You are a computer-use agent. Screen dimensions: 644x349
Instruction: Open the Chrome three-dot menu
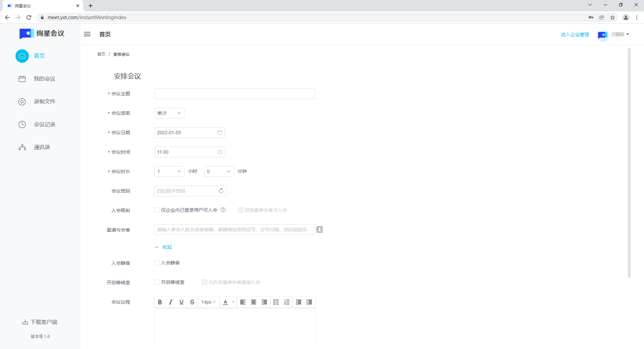click(637, 17)
